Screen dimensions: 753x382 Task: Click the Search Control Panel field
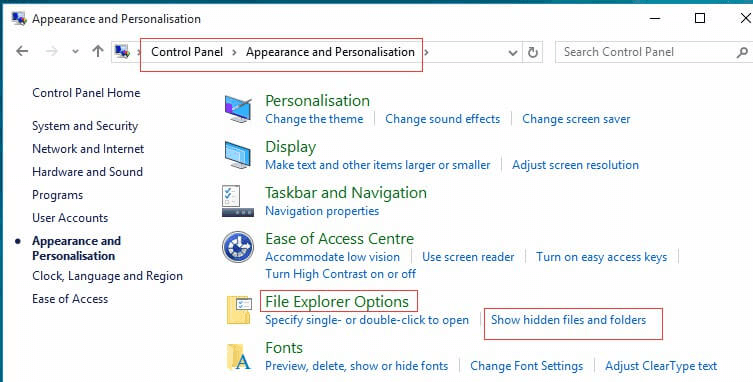click(646, 52)
